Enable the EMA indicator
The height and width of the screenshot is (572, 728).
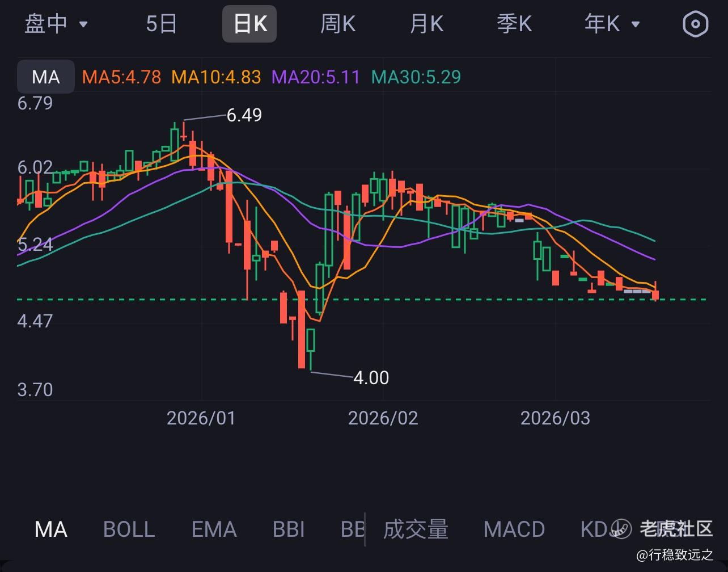(214, 529)
